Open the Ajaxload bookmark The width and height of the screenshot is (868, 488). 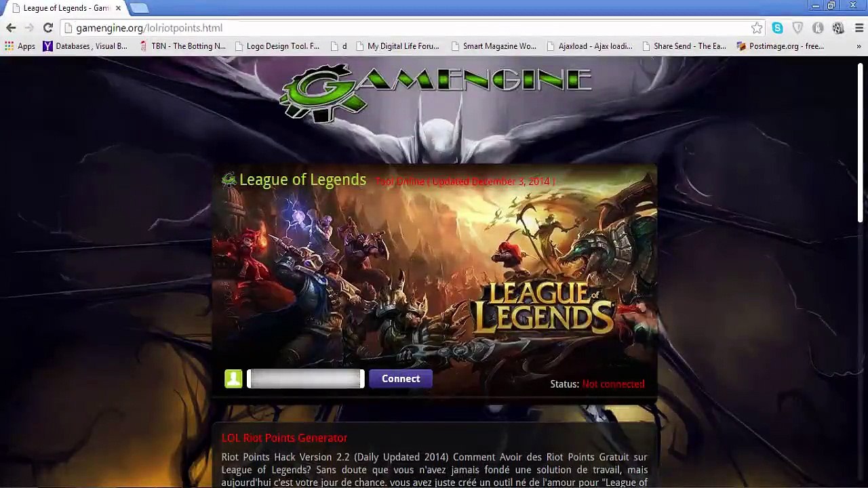(x=589, y=46)
